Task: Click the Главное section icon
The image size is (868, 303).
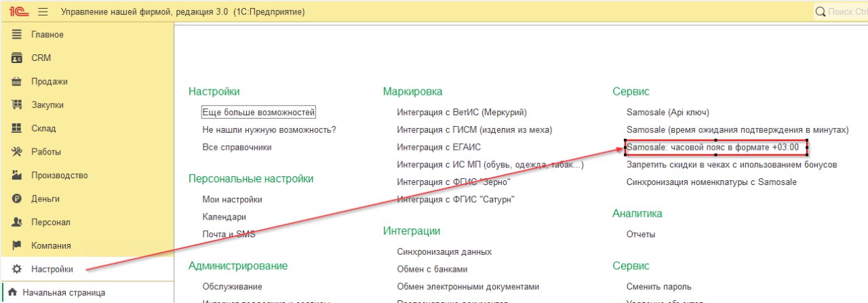Action: (x=17, y=35)
